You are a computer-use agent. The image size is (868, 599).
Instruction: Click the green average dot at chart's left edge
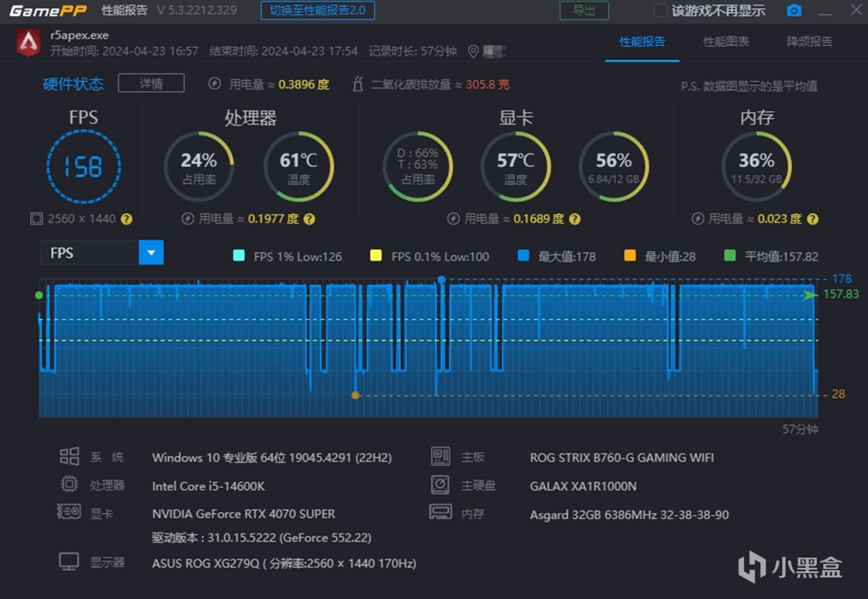39,295
